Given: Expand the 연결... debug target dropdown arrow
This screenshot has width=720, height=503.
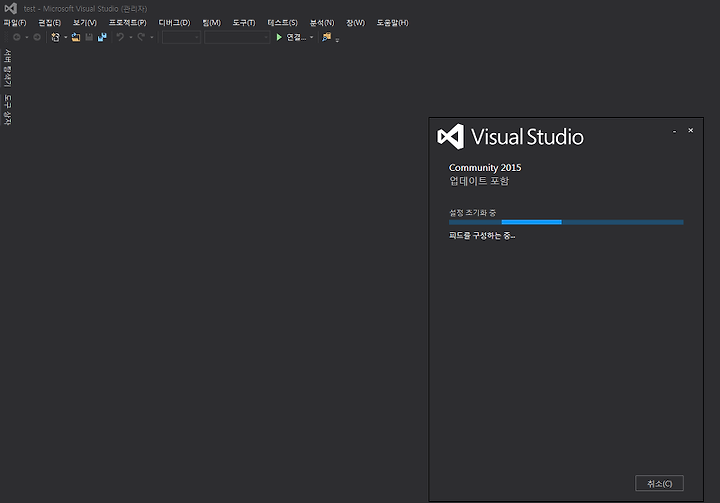Looking at the screenshot, I should [x=311, y=37].
